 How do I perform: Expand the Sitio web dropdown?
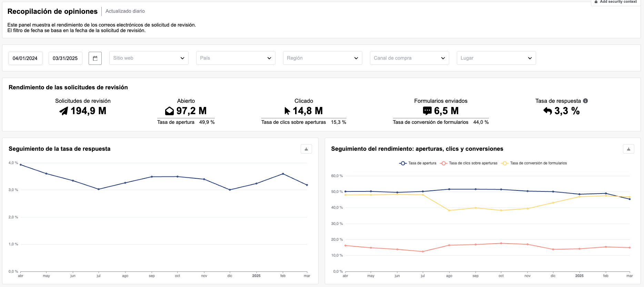[149, 58]
